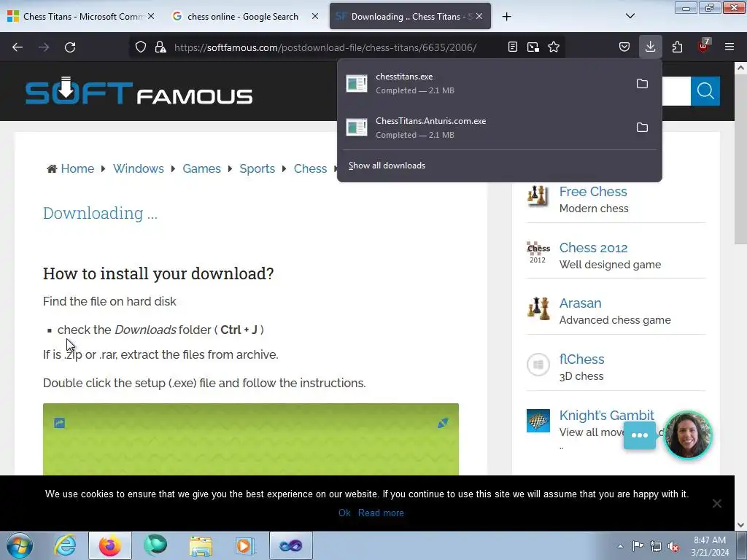The height and width of the screenshot is (560, 747).
Task: Click the Knight's Gambit app icon
Action: point(538,421)
